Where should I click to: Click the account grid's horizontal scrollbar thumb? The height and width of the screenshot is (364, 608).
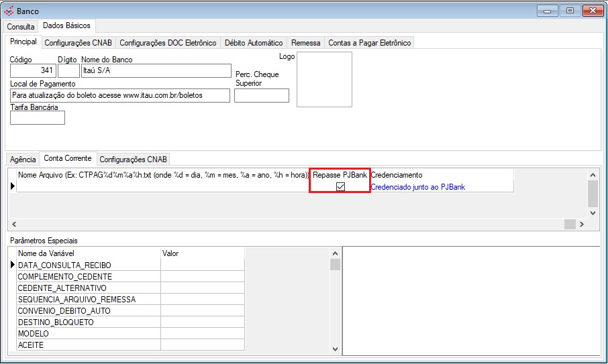click(570, 224)
